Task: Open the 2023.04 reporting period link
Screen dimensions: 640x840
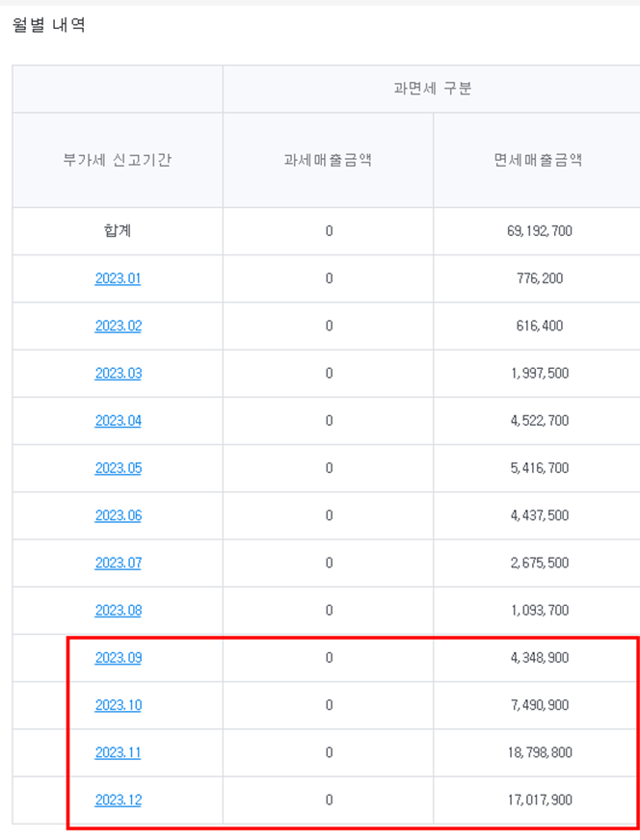Action: [x=119, y=421]
